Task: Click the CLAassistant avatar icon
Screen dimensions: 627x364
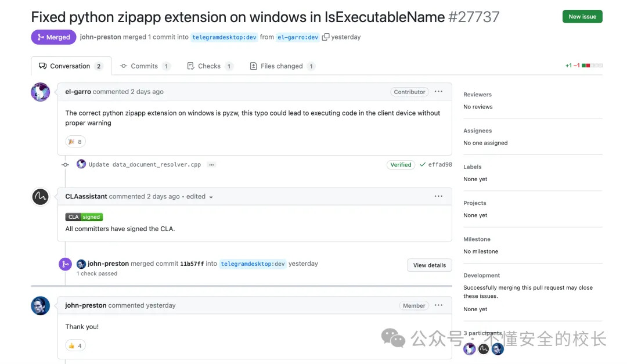Action: [41, 197]
